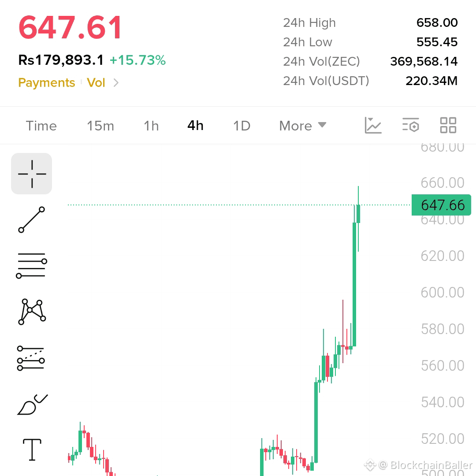Viewport: 476px width, 476px height.
Task: Tap the Rs179,893.1 converted price
Action: pyautogui.click(x=61, y=60)
